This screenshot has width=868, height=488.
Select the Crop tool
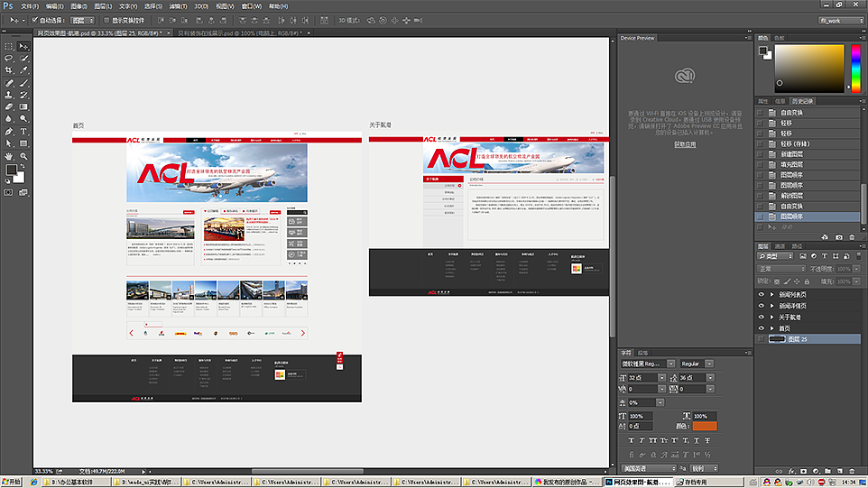click(9, 71)
